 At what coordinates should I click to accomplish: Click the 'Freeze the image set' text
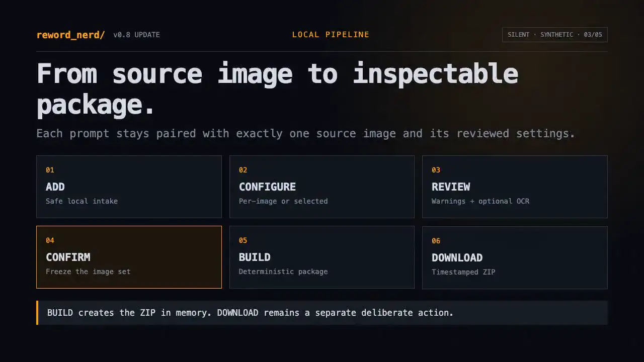tap(88, 271)
